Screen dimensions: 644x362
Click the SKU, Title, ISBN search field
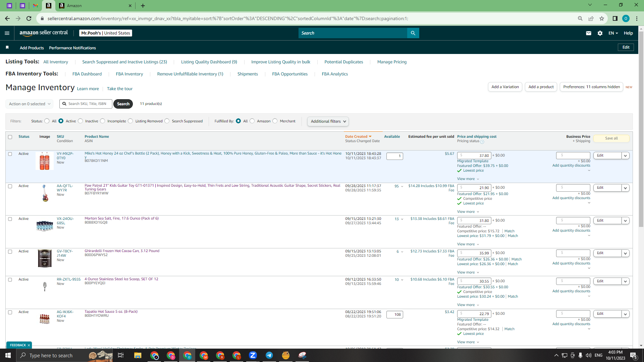86,104
